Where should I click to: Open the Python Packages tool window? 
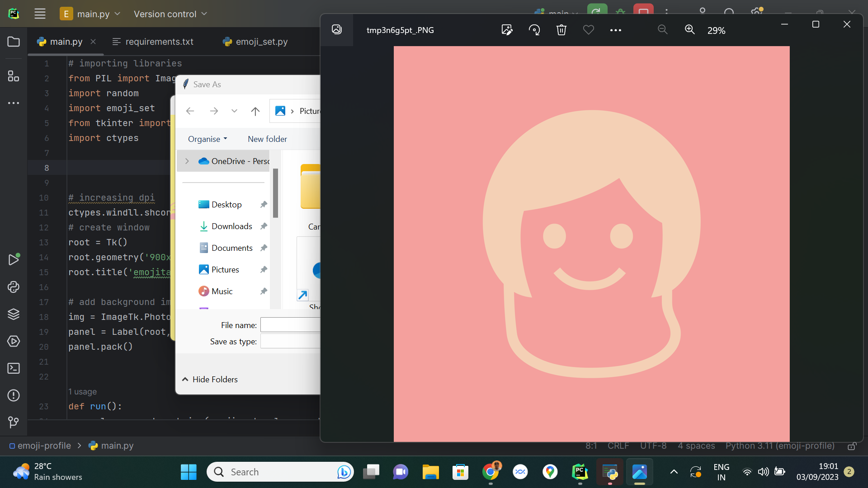pyautogui.click(x=14, y=314)
